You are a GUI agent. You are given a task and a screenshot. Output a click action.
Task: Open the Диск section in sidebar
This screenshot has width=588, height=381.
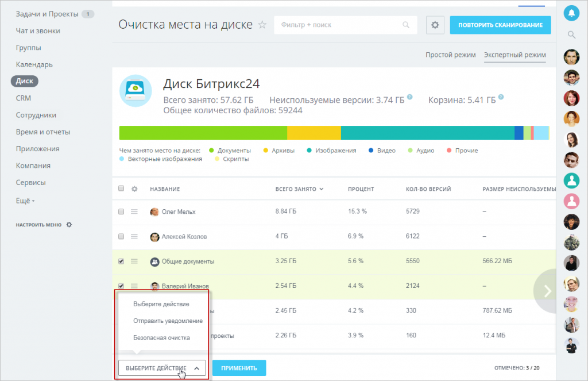pos(25,81)
